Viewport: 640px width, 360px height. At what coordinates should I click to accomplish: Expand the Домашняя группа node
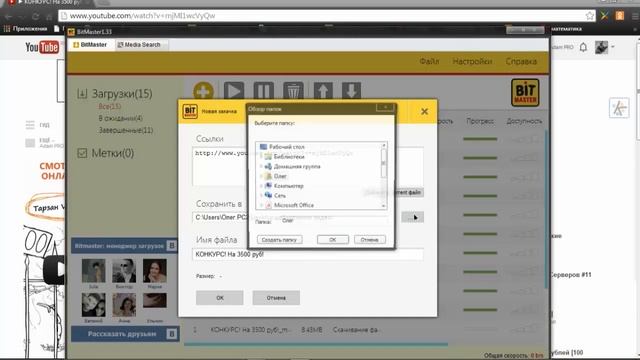pyautogui.click(x=261, y=166)
